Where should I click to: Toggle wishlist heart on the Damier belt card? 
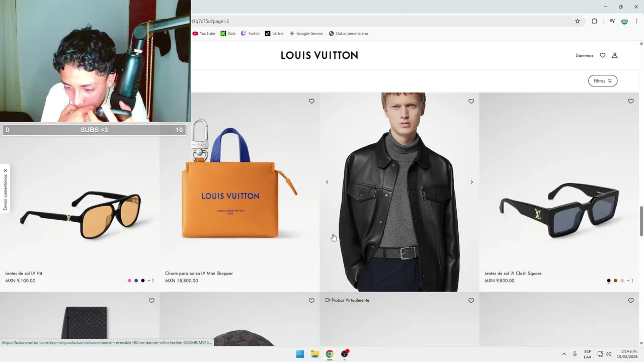coord(151,301)
